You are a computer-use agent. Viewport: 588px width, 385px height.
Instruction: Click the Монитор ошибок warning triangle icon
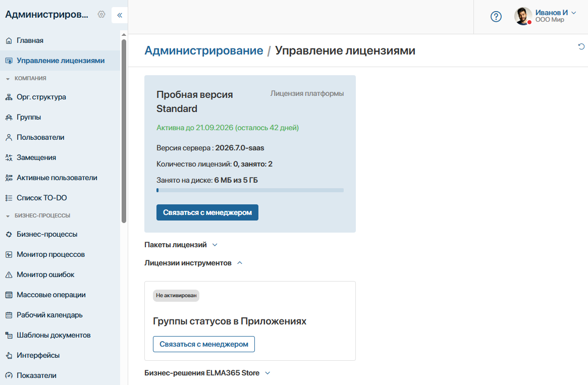9,275
